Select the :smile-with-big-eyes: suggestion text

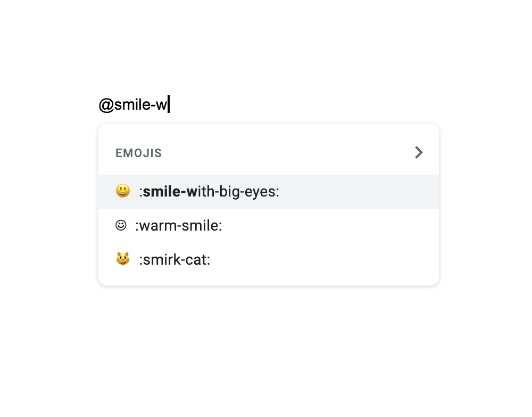pos(209,192)
